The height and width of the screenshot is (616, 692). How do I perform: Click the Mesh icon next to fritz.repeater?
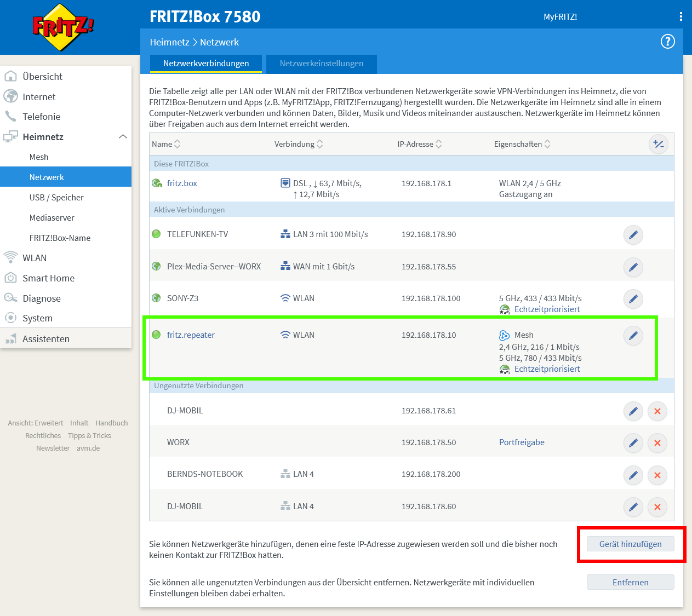[x=504, y=335]
